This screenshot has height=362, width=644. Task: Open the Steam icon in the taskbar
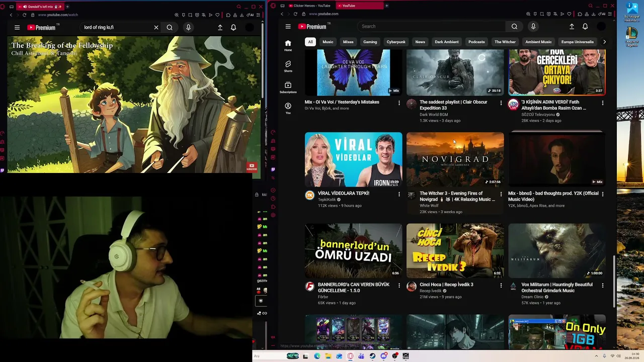pos(372,356)
